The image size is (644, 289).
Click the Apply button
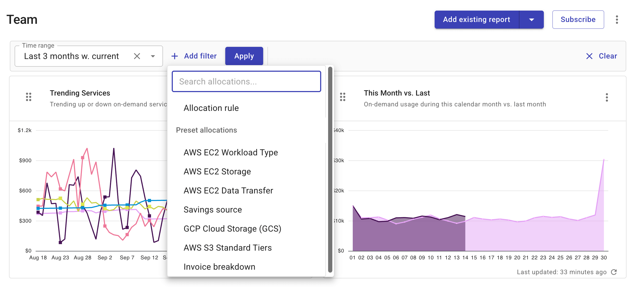pos(244,56)
